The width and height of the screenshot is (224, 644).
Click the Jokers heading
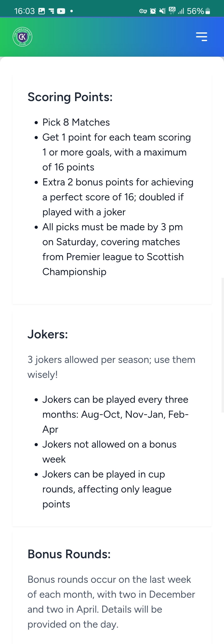tap(48, 334)
